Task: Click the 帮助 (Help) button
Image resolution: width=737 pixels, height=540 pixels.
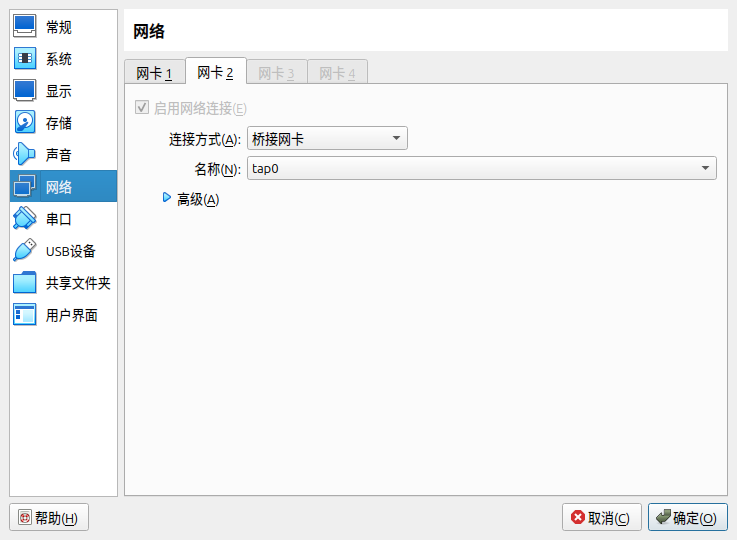Action: (49, 518)
